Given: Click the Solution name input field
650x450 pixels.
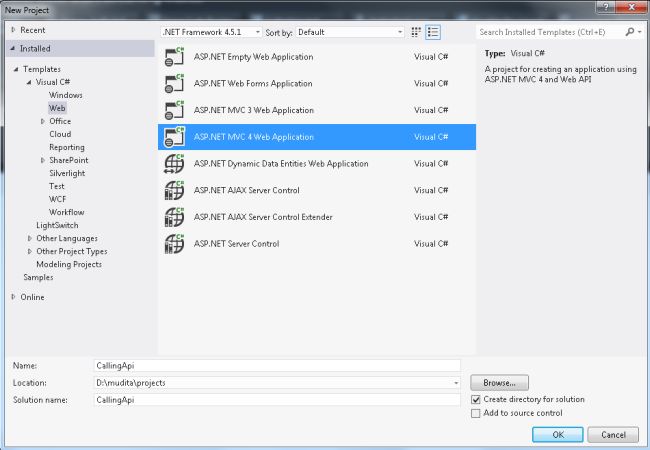Looking at the screenshot, I should pos(277,400).
